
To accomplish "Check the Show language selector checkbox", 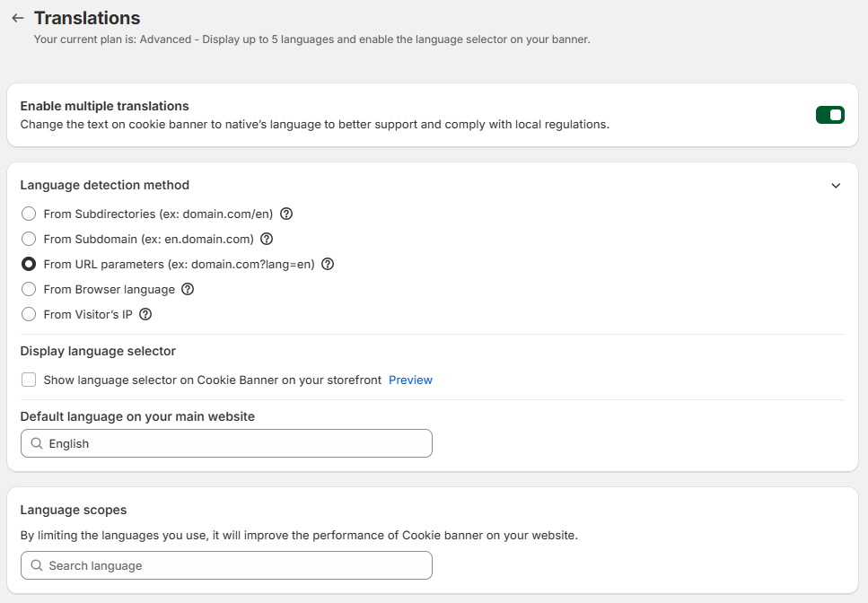I will pos(29,380).
